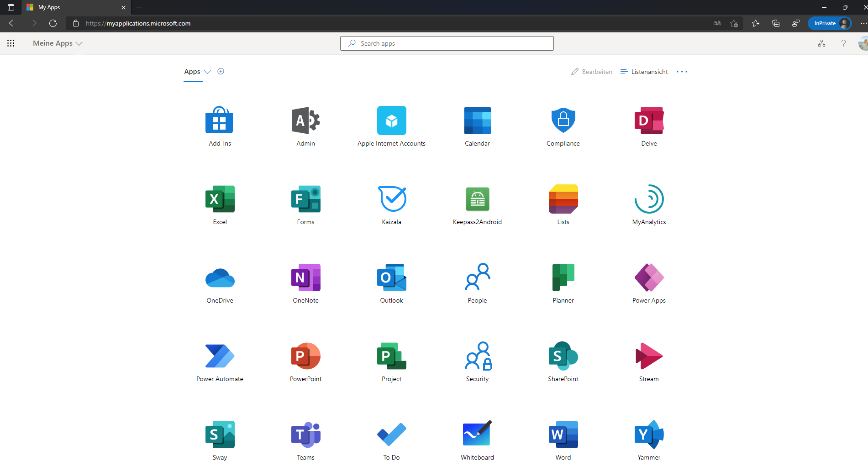Launch the Word app
The image size is (868, 471).
pyautogui.click(x=563, y=434)
